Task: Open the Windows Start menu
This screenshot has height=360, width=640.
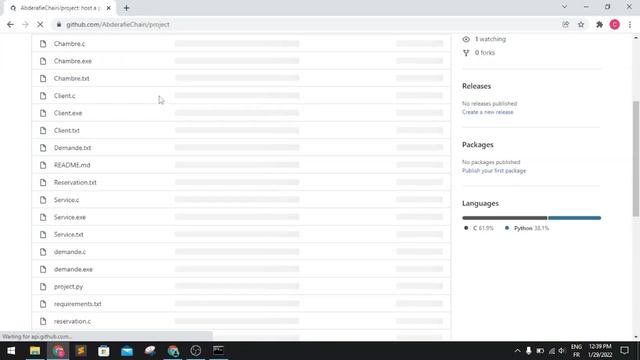Action: [11, 351]
